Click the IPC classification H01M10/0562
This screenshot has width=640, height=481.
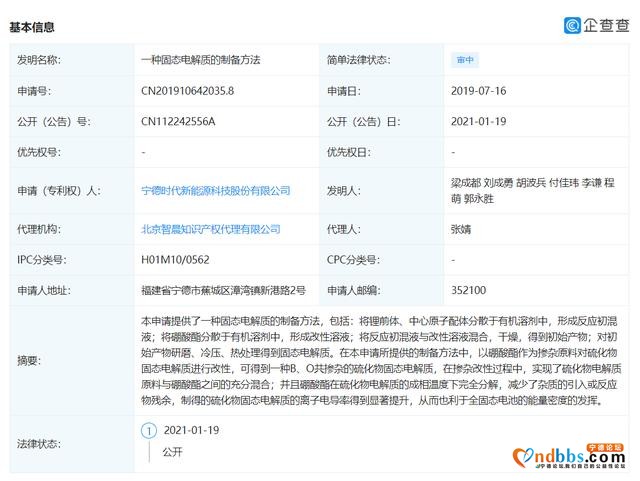(176, 260)
